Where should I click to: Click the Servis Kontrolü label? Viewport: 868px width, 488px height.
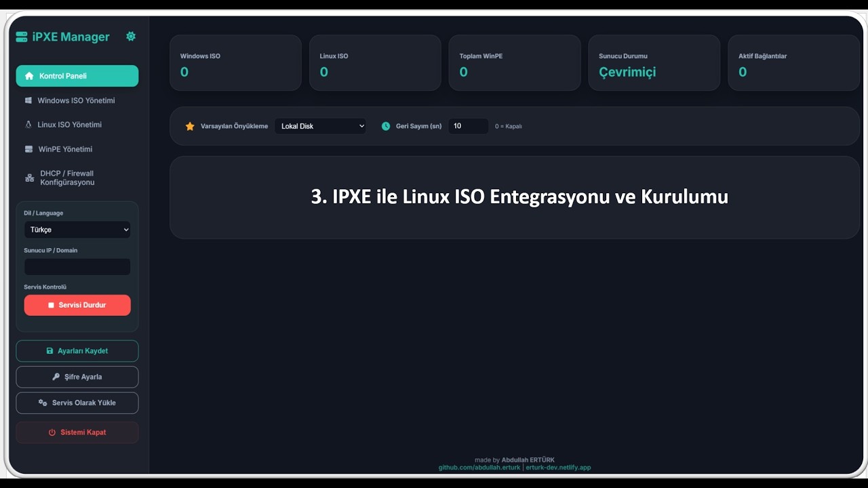(x=45, y=287)
